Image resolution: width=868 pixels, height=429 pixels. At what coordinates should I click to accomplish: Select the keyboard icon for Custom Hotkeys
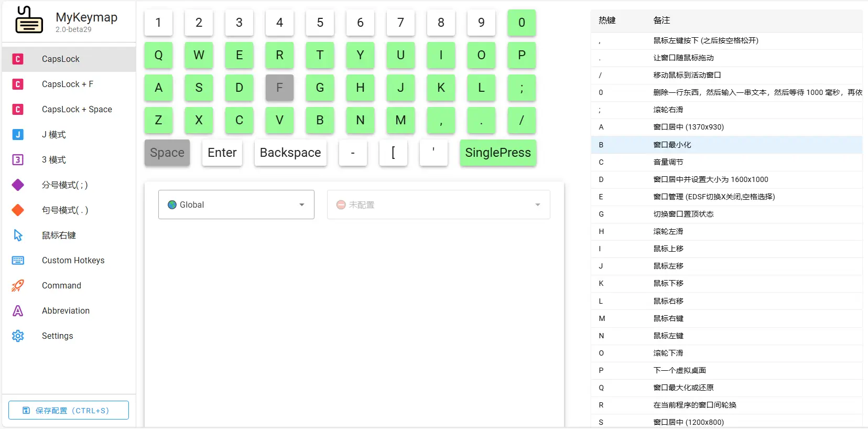18,260
